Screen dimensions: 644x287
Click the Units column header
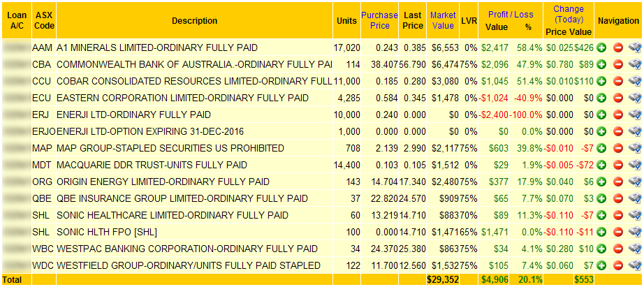(346, 20)
